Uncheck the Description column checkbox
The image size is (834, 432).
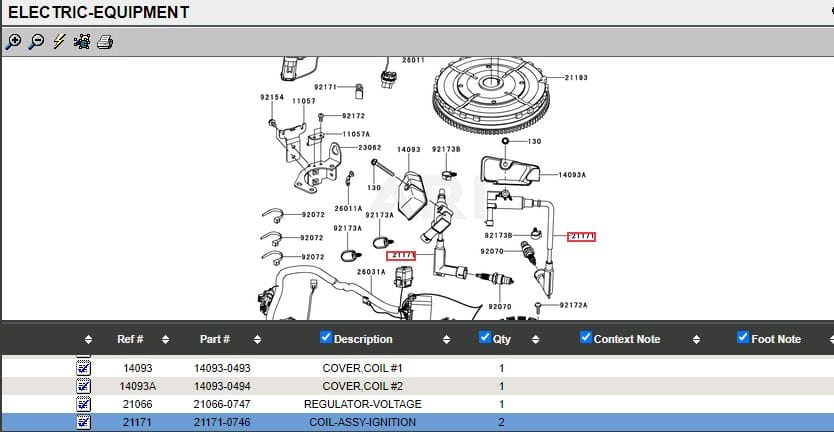(325, 337)
